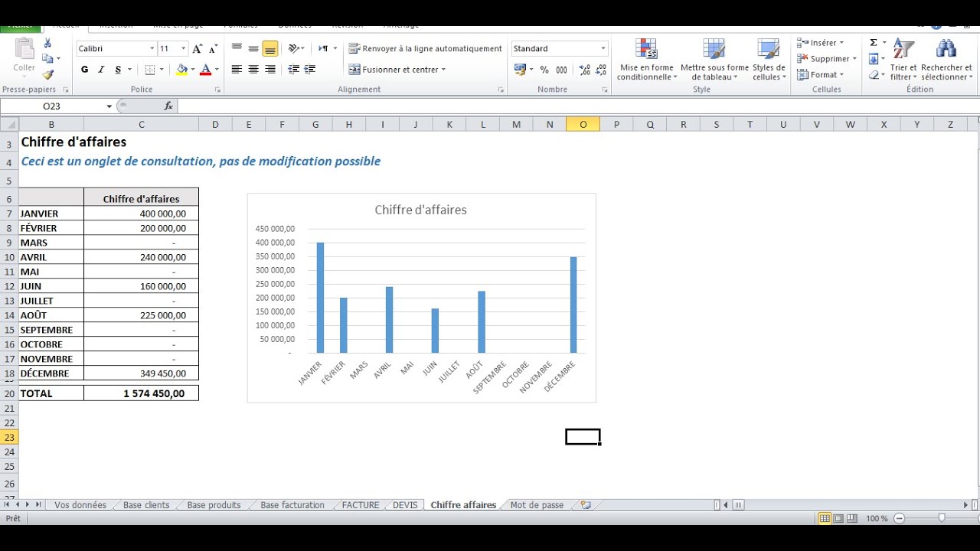Click the text orientation icon
980x551 pixels.
[296, 48]
